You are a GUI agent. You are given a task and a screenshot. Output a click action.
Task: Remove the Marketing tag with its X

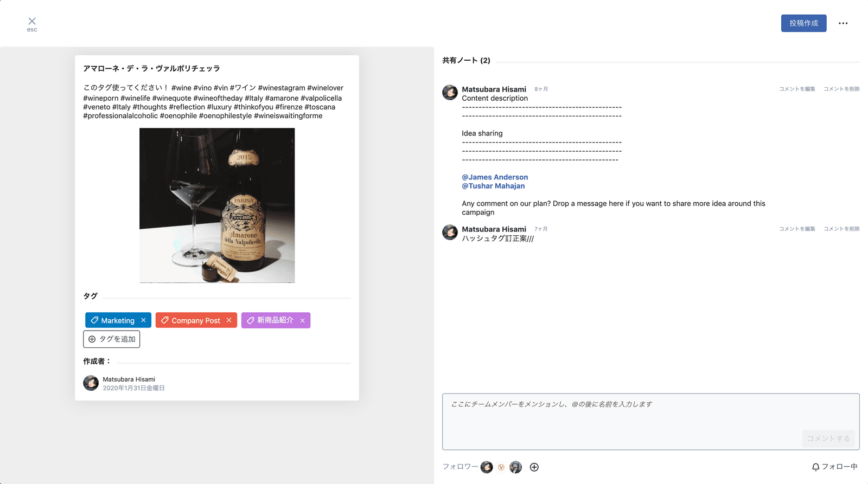point(143,320)
